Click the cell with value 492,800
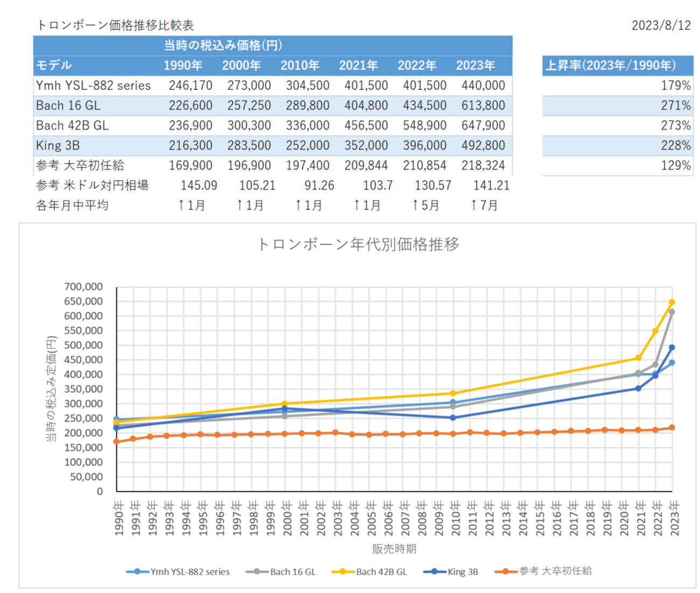This screenshot has height=593, width=700. (x=483, y=145)
